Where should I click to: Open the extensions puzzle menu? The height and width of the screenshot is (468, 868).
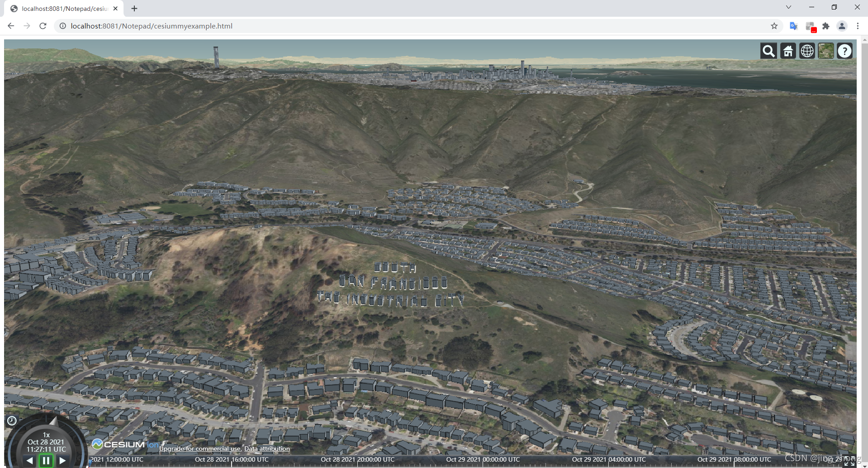[826, 26]
